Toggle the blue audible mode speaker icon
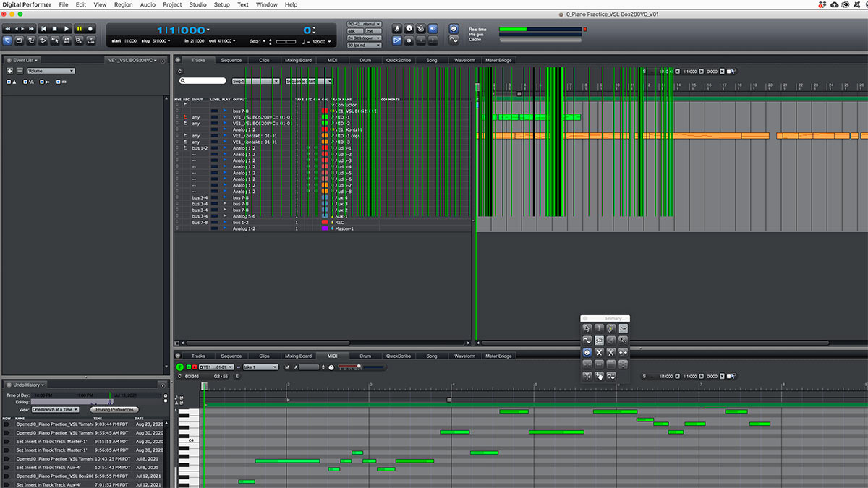The image size is (868, 488). pyautogui.click(x=433, y=28)
